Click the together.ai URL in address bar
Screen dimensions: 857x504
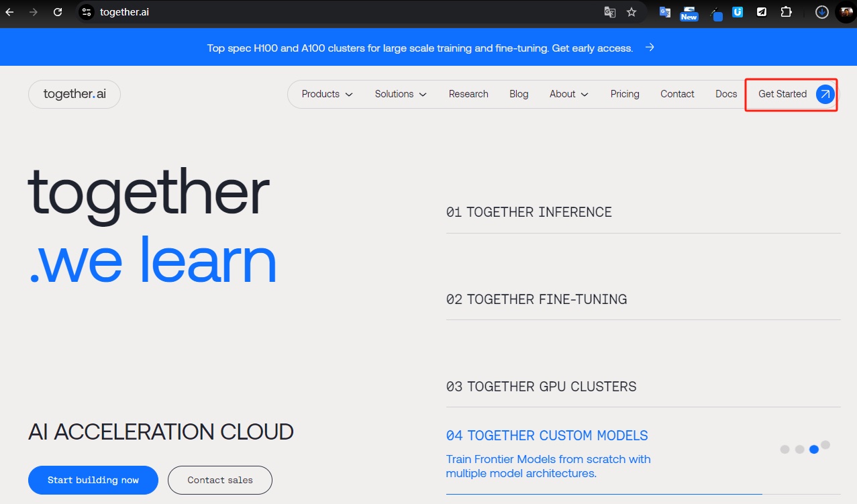click(x=124, y=12)
